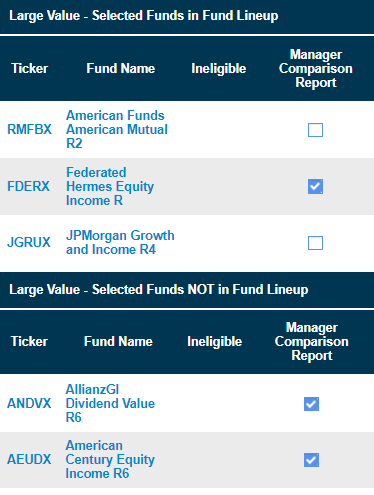Click the ANDVX ticker link
The height and width of the screenshot is (495, 374).
point(29,403)
